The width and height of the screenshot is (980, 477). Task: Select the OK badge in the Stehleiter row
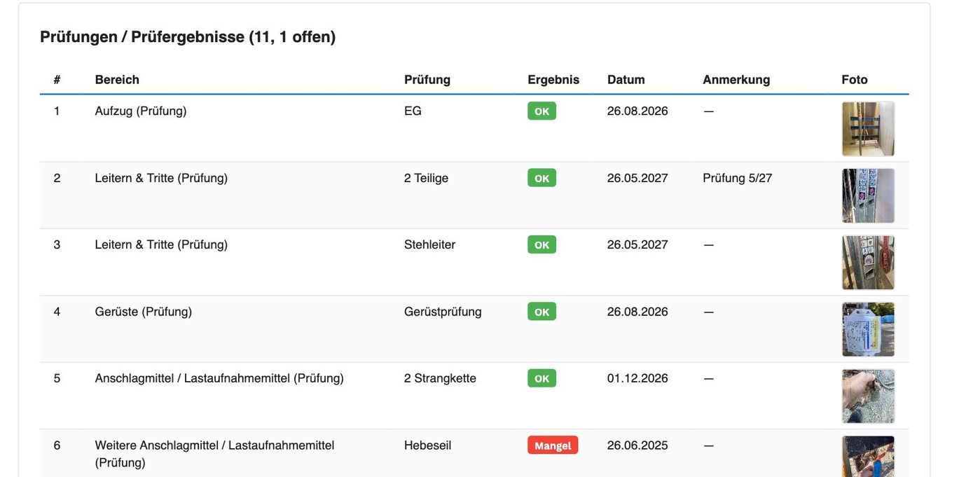click(x=541, y=244)
